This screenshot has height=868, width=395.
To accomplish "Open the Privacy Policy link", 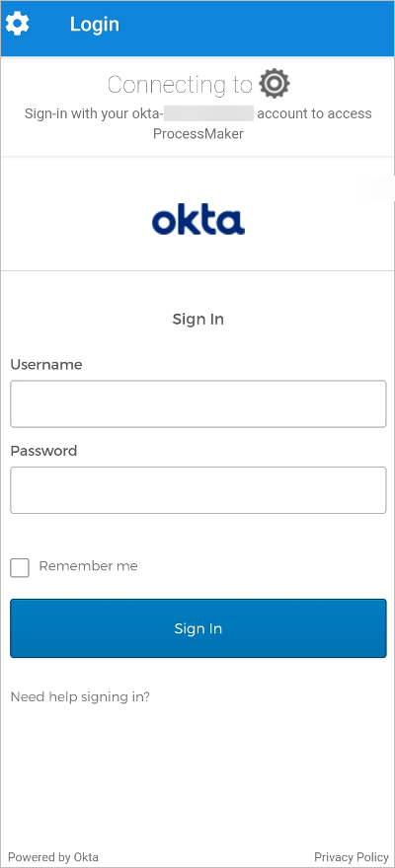I will (x=352, y=857).
